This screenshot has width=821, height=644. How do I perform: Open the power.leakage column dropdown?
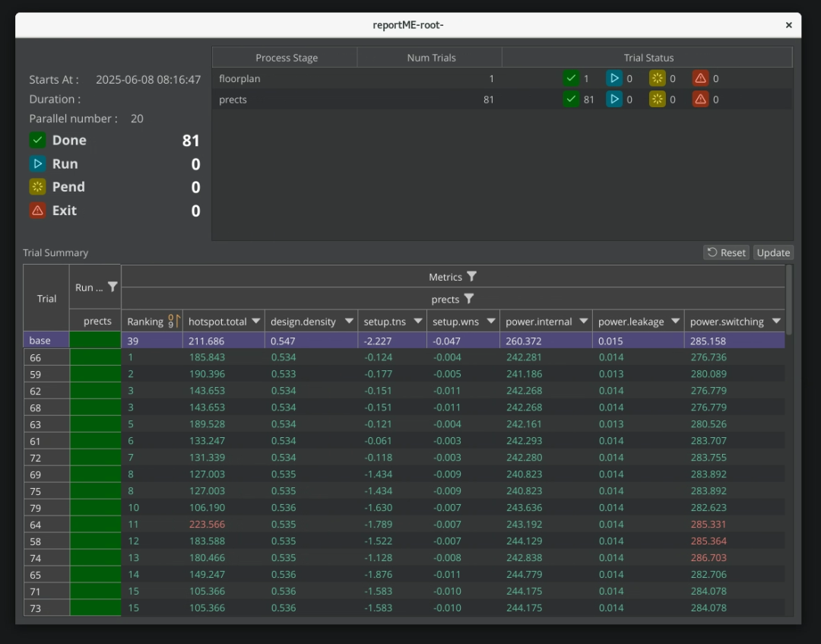[675, 322]
